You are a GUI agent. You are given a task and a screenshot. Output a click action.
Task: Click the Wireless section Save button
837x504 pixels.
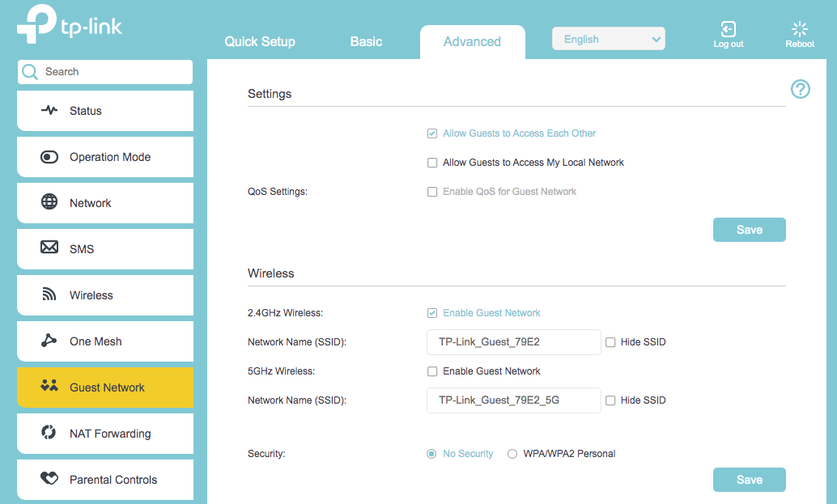pos(749,479)
